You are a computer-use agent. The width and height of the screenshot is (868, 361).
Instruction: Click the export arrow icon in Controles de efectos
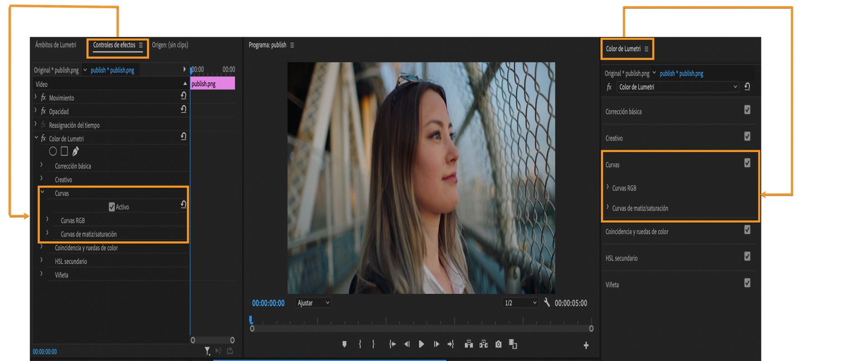pyautogui.click(x=230, y=351)
